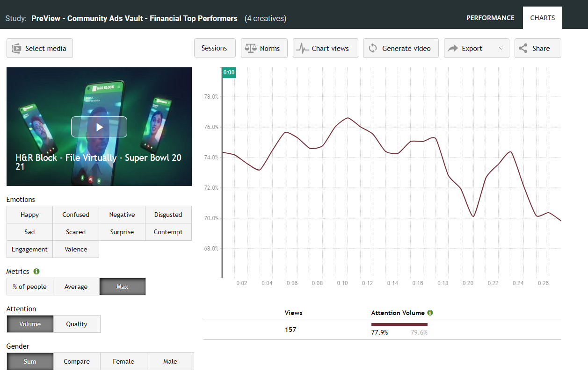Open the Metrics info icon
The height and width of the screenshot is (373, 588).
tap(36, 271)
